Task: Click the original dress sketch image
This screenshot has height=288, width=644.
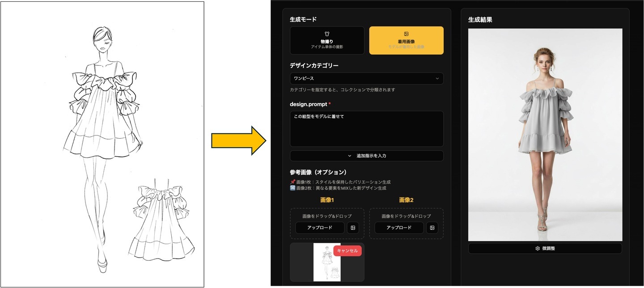Action: [103, 144]
